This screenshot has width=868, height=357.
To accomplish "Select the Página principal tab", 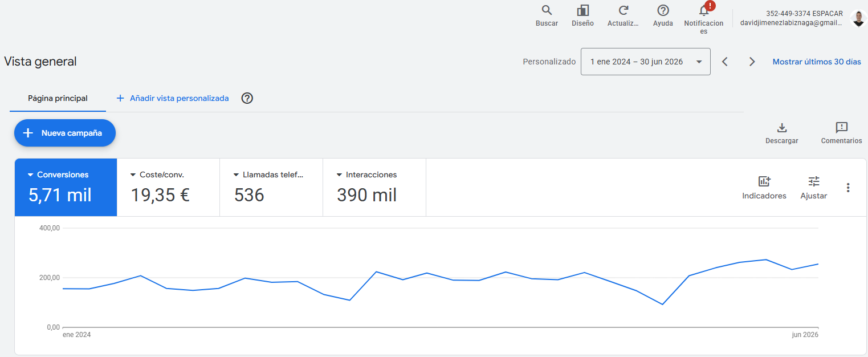I will point(58,98).
